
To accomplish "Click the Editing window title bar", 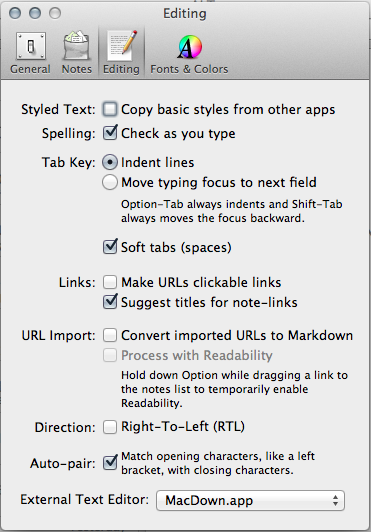I will coord(185,14).
